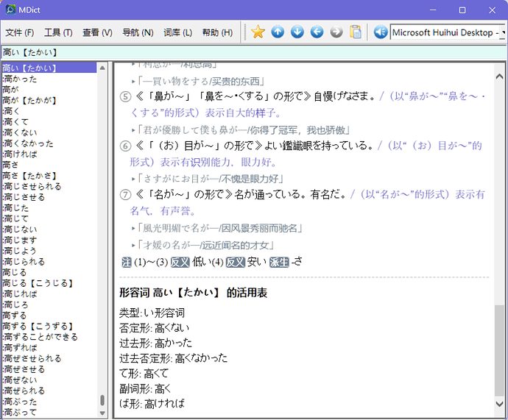508x420 pixels.
Task: Select list entry :高ずることができる
Action: tap(40, 337)
